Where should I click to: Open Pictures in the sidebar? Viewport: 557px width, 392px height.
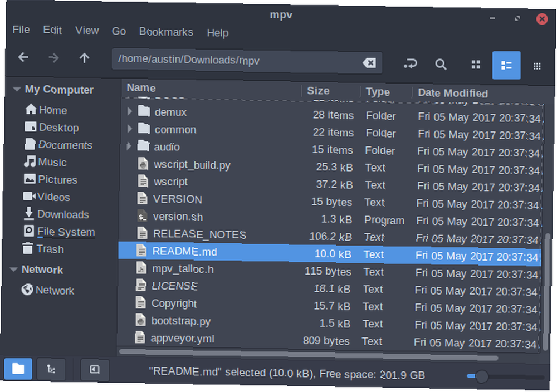point(50,179)
